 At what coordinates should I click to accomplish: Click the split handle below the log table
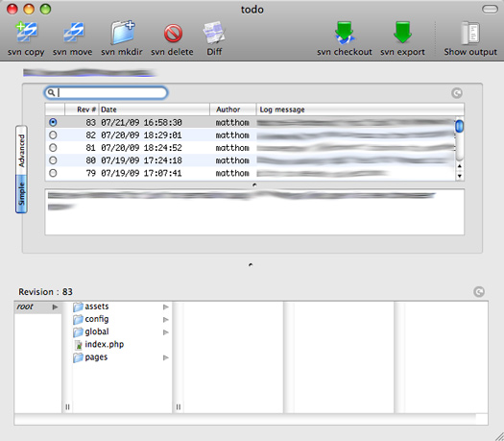click(254, 185)
